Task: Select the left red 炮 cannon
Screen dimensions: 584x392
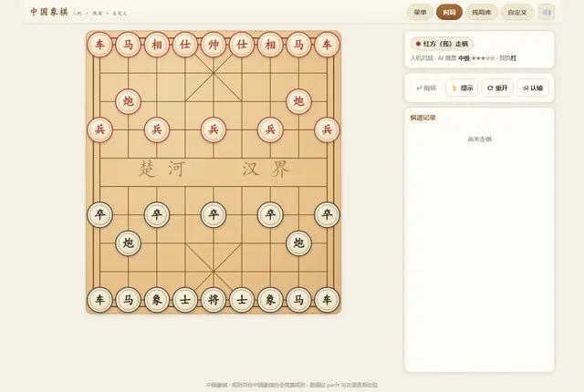Action: pyautogui.click(x=128, y=101)
